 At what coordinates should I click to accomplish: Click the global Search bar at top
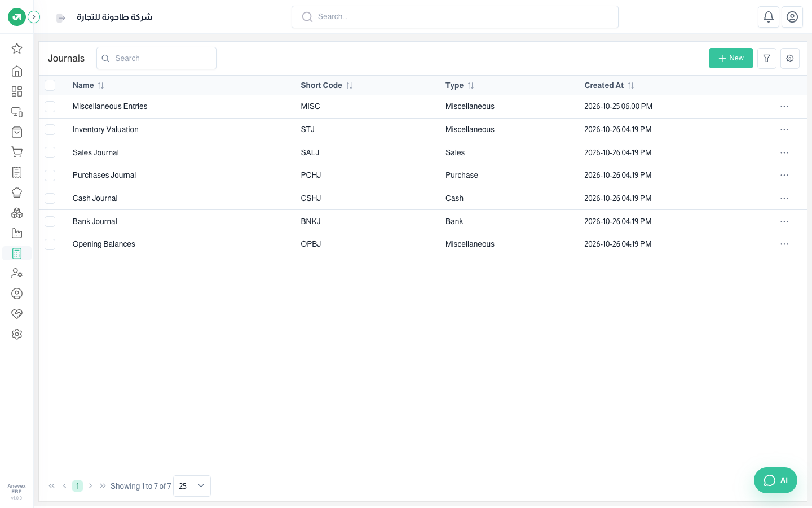pos(455,17)
